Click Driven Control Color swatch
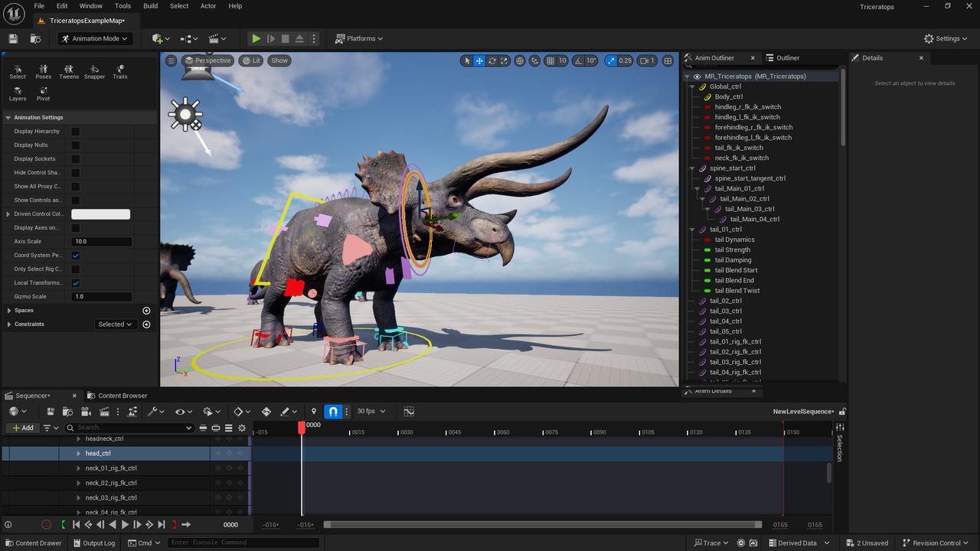The width and height of the screenshot is (980, 551). [101, 214]
